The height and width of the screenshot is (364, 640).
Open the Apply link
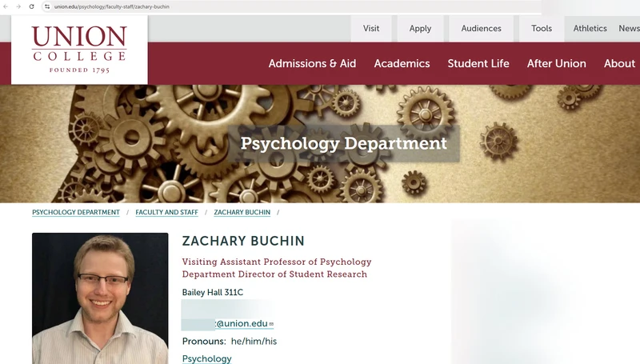coord(420,29)
